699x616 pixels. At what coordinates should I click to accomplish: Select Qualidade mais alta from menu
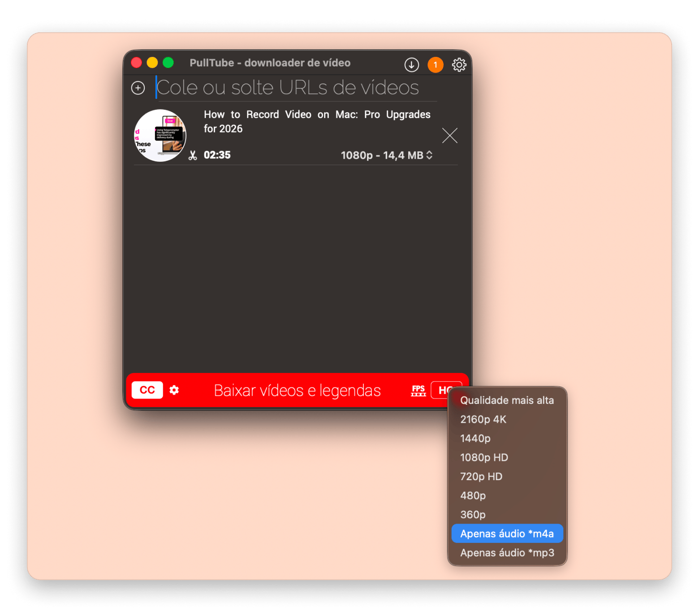(x=507, y=400)
